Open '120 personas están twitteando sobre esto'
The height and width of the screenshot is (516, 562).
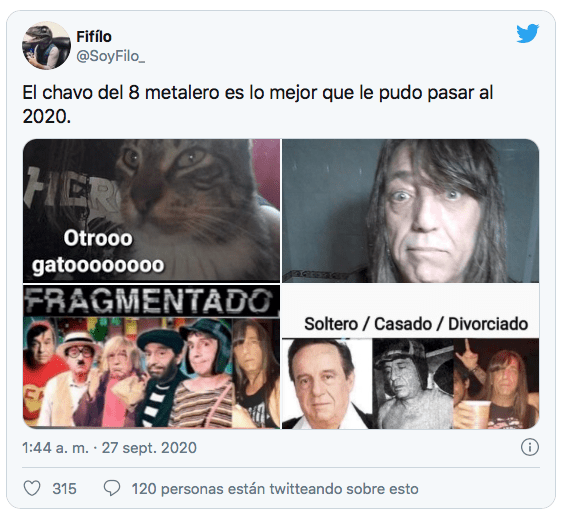coord(275,489)
